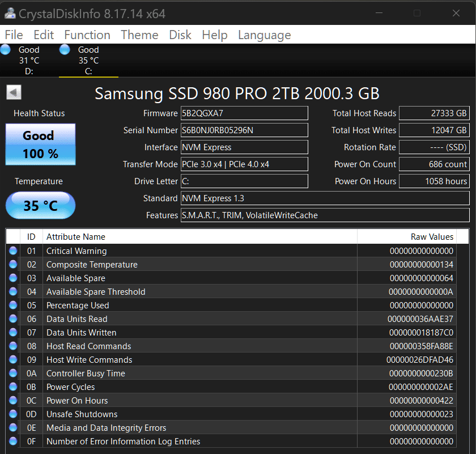Click status orb for Data Units Read row
This screenshot has width=476, height=454.
13,319
